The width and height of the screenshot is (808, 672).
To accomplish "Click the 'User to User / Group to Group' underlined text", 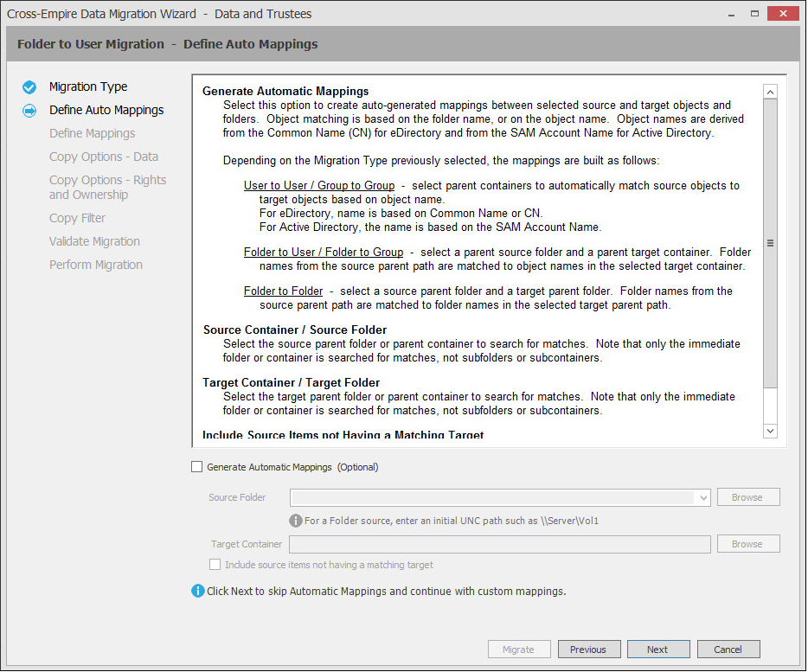I will (319, 186).
